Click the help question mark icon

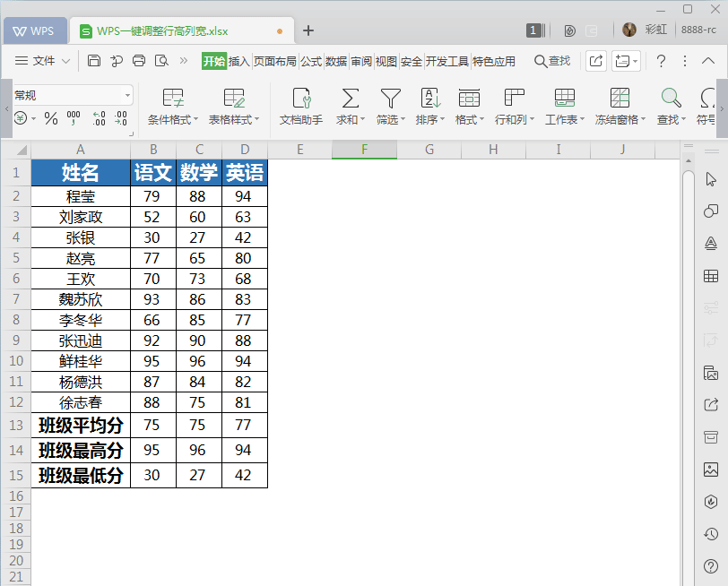click(x=661, y=61)
